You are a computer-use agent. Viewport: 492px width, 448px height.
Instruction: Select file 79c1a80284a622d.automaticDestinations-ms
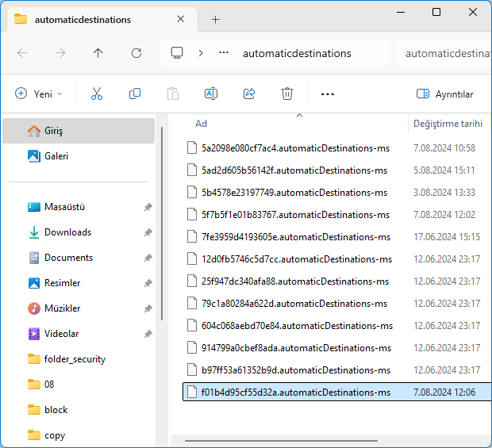[x=294, y=304]
